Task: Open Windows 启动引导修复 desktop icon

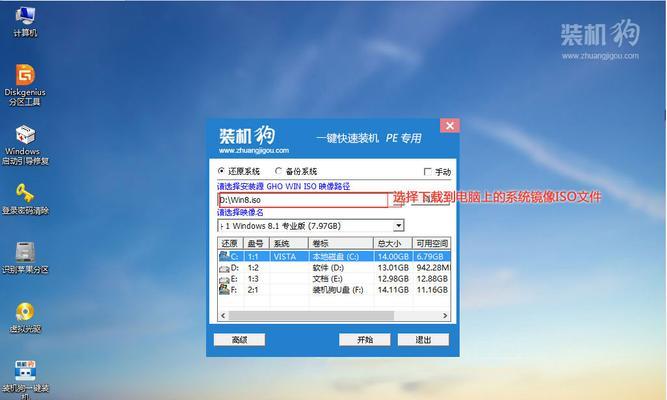Action: [25, 145]
